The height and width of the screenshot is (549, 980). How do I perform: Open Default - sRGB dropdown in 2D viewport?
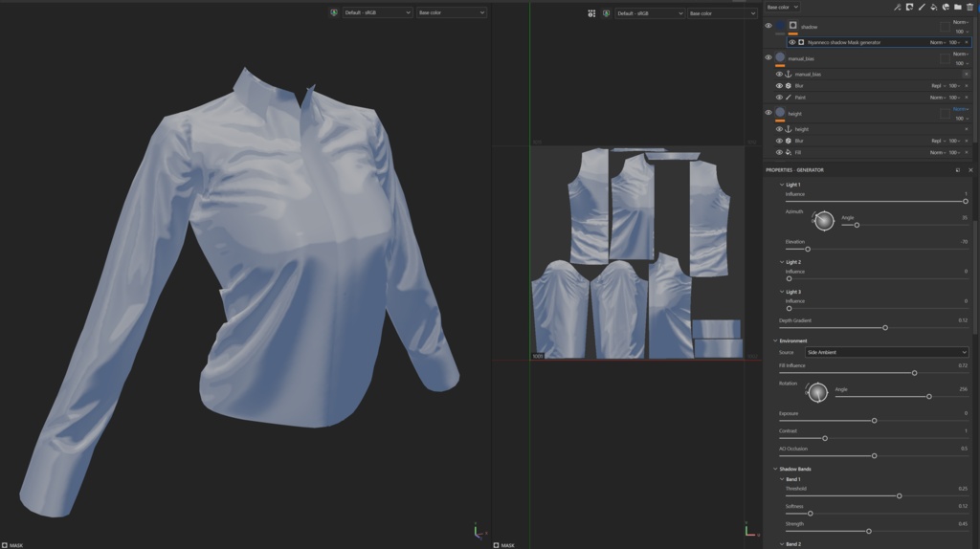[650, 13]
